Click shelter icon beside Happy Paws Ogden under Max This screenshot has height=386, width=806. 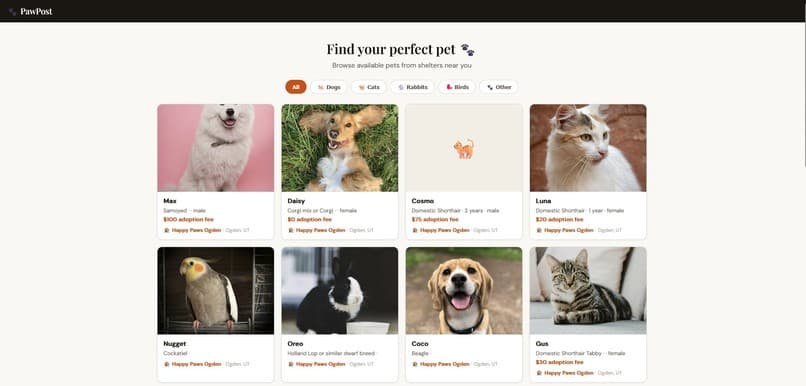point(167,230)
